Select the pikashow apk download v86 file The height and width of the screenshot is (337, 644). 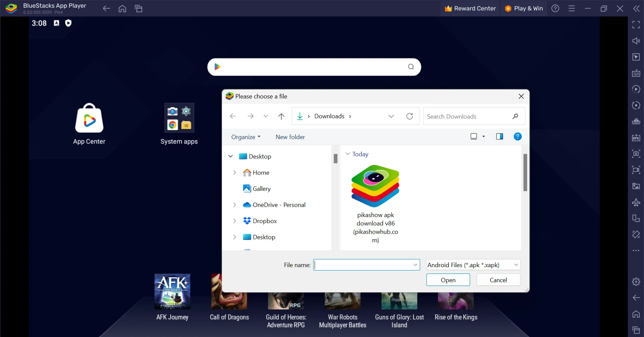[x=375, y=204]
